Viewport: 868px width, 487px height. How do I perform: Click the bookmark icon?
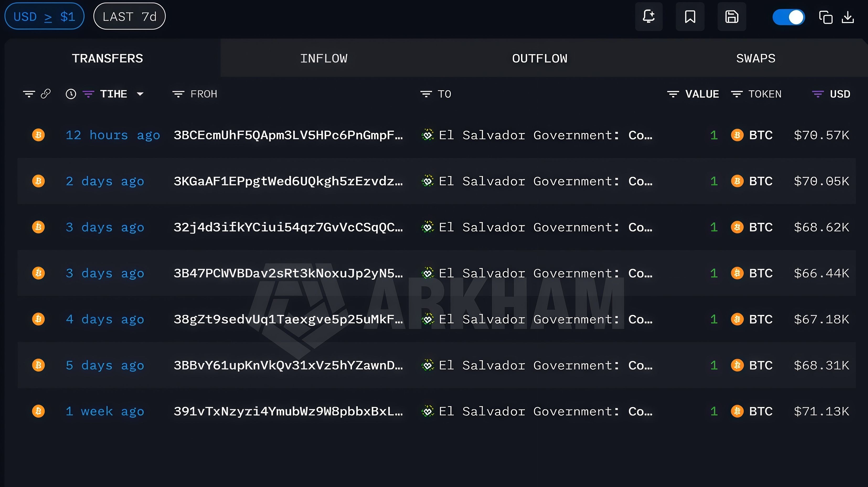[x=690, y=17]
